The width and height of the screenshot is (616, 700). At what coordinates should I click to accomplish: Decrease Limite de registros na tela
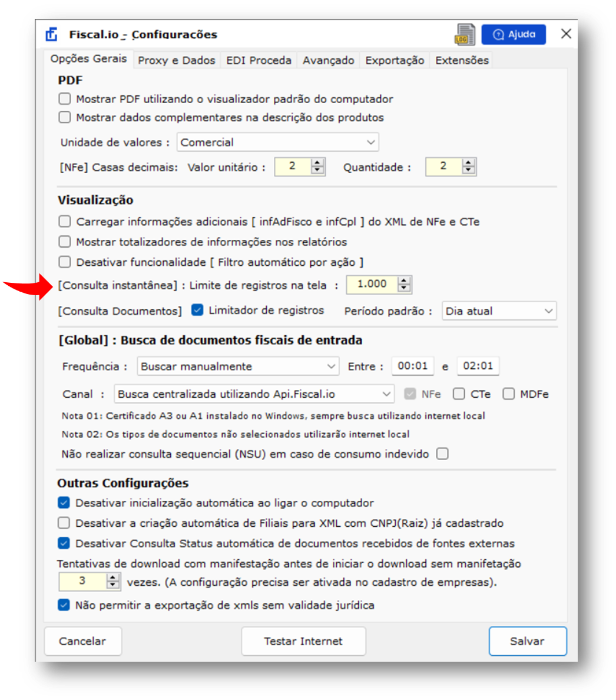(x=404, y=288)
